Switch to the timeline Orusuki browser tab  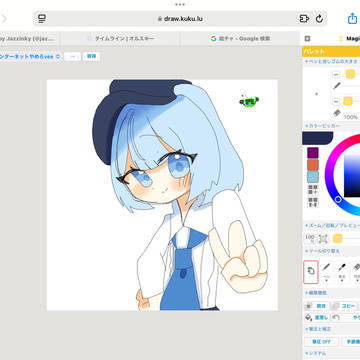(x=120, y=39)
